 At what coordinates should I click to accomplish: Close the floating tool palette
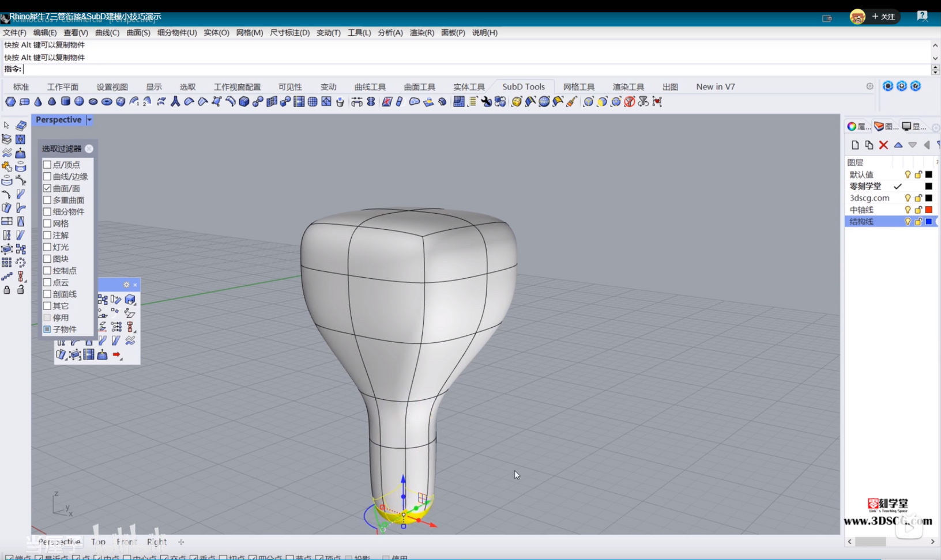(135, 285)
